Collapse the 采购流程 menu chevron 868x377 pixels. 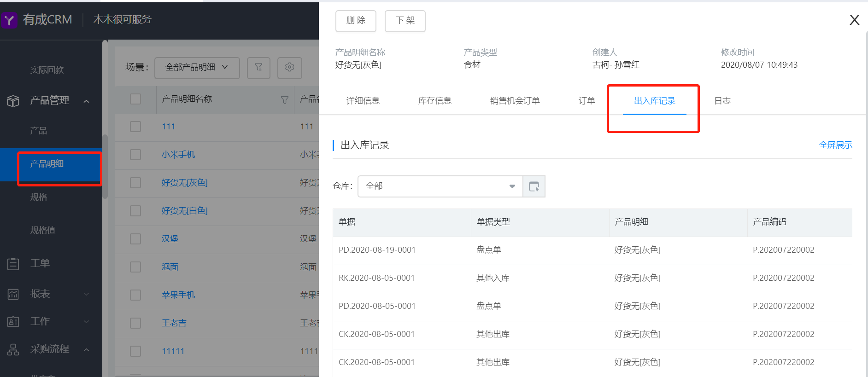point(87,350)
